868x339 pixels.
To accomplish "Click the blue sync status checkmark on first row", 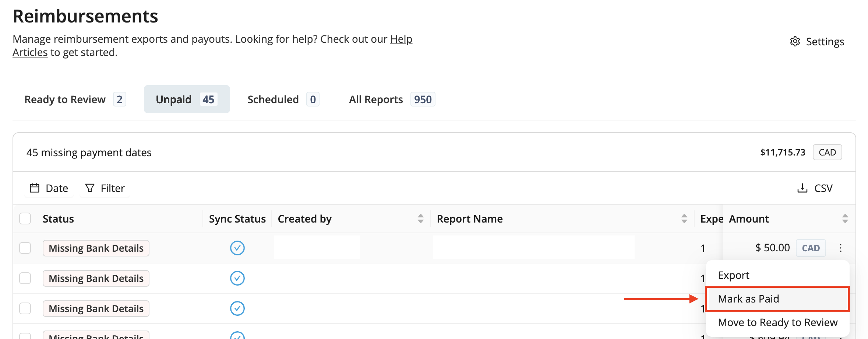I will 237,248.
